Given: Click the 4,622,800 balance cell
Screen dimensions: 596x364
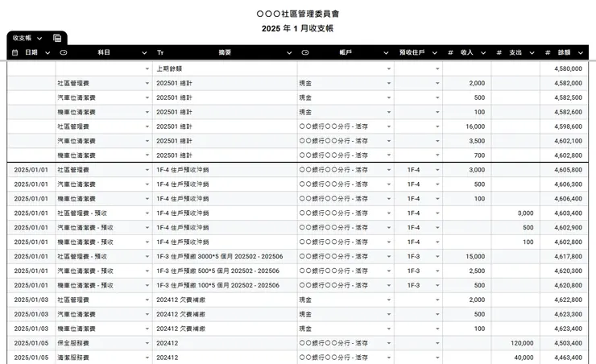Looking at the screenshot, I should click(564, 300).
